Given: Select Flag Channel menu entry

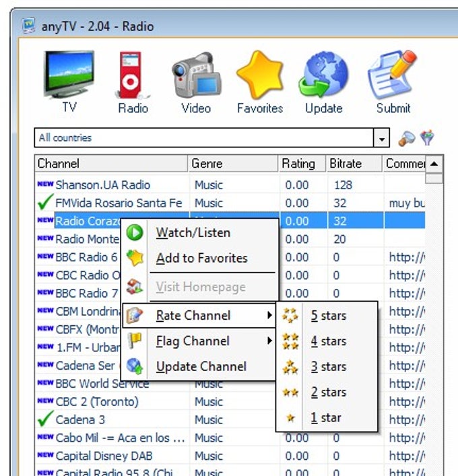Looking at the screenshot, I should point(199,341).
